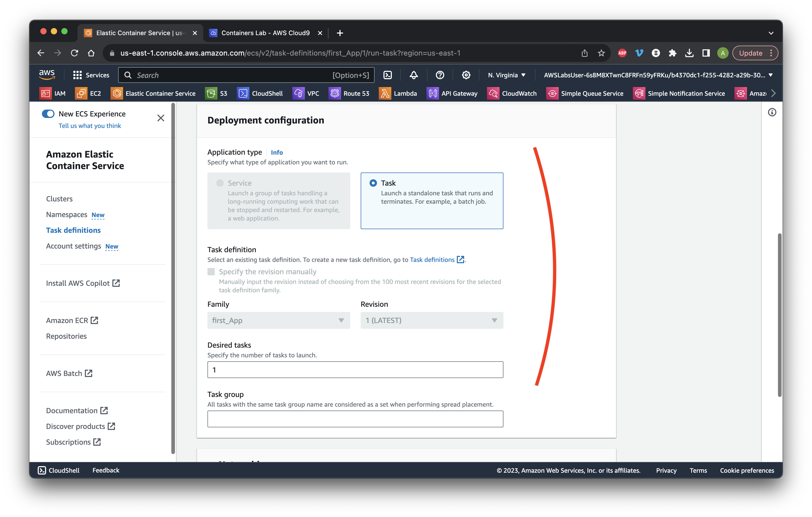Click the page vertical scrollbar
The height and width of the screenshot is (517, 812).
[x=780, y=315]
